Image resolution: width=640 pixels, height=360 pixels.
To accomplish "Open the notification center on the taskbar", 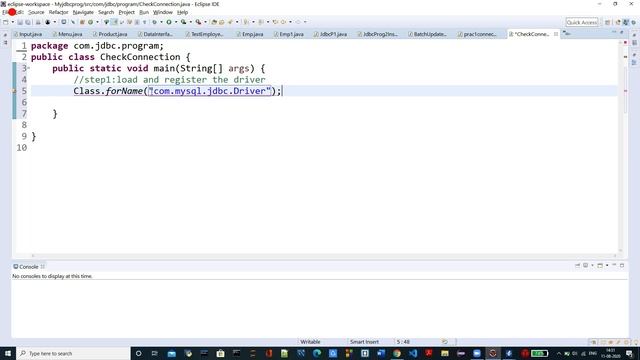I will click(x=630, y=353).
